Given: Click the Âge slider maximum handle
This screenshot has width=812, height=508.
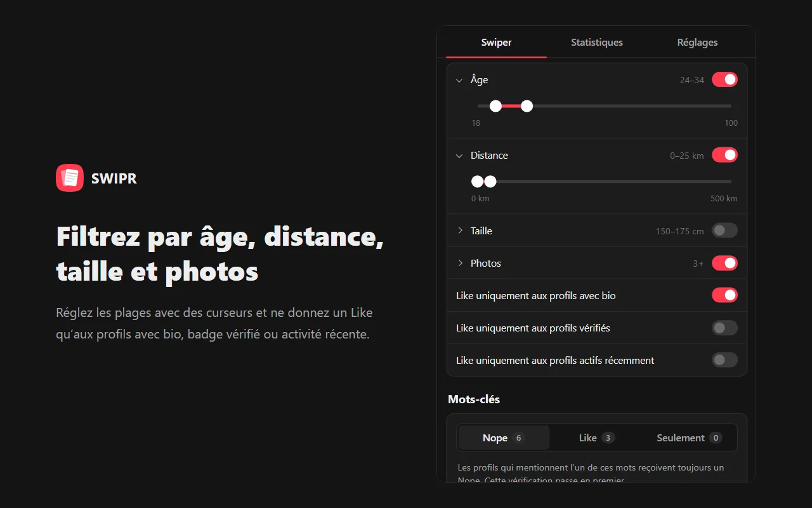Looking at the screenshot, I should [527, 106].
